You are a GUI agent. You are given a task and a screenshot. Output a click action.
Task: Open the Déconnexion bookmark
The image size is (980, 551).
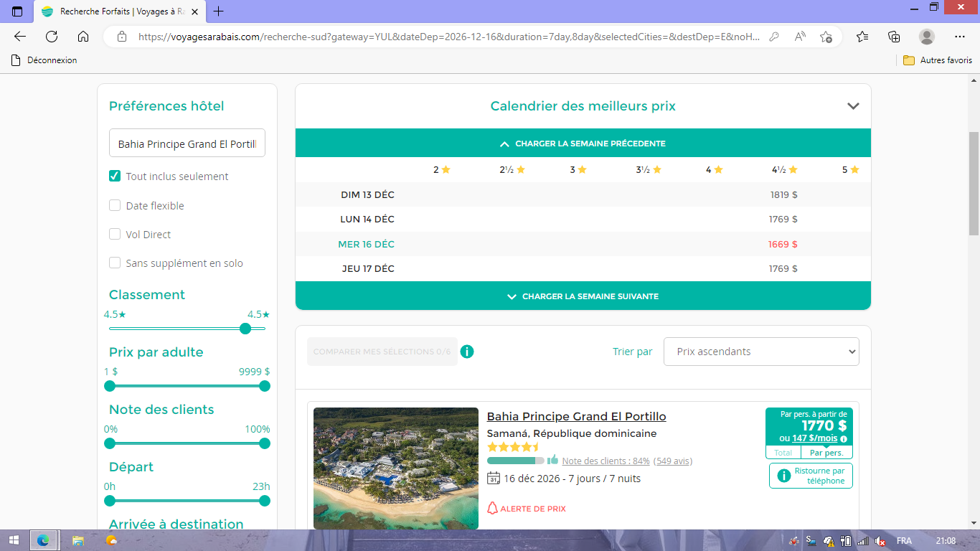[44, 60]
